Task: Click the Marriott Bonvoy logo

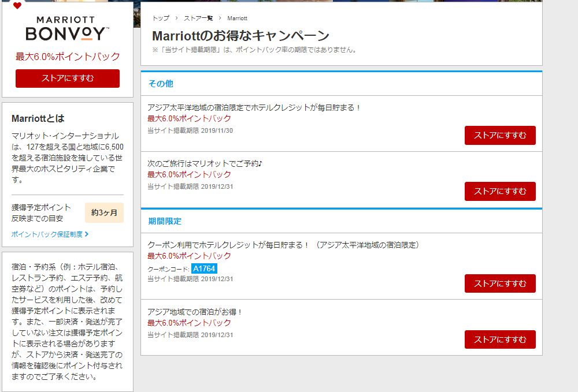Action: point(67,29)
